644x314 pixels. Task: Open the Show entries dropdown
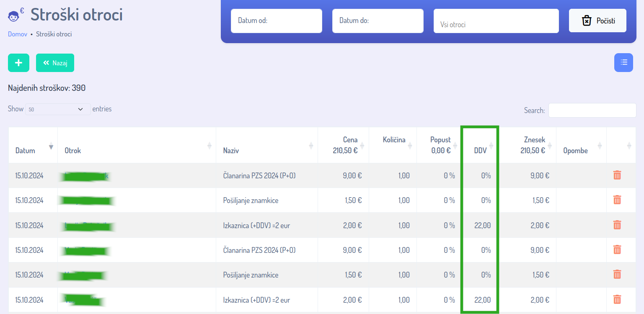[58, 109]
